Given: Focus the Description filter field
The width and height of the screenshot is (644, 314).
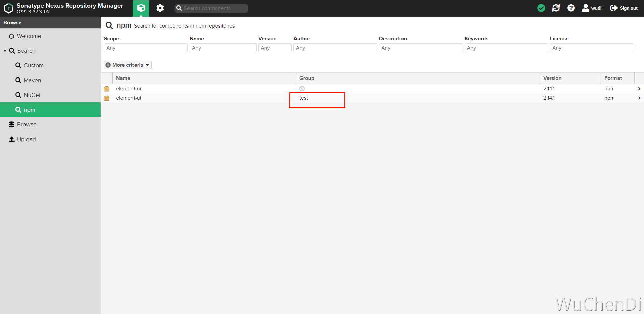Looking at the screenshot, I should click(421, 48).
